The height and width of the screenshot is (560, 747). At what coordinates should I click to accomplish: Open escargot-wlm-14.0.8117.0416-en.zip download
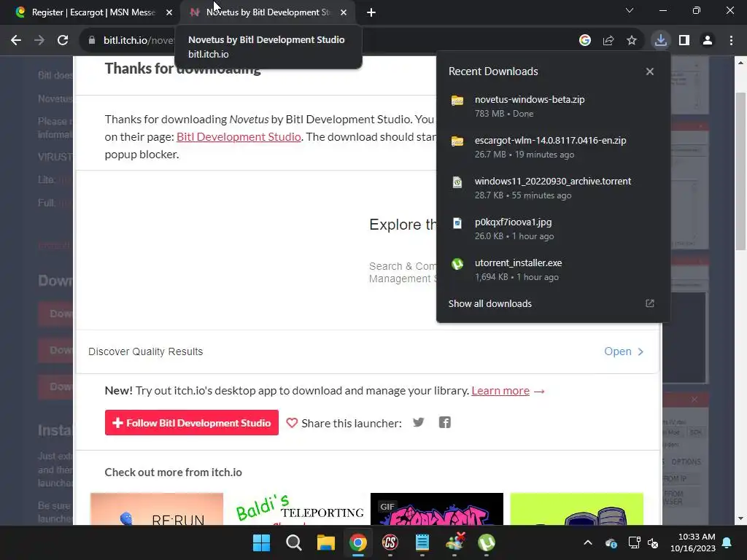pos(553,147)
